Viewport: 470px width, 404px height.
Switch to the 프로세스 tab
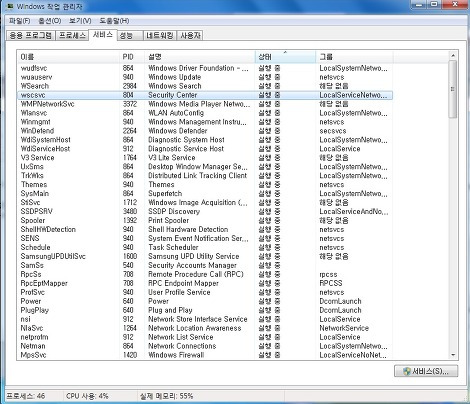click(x=72, y=35)
